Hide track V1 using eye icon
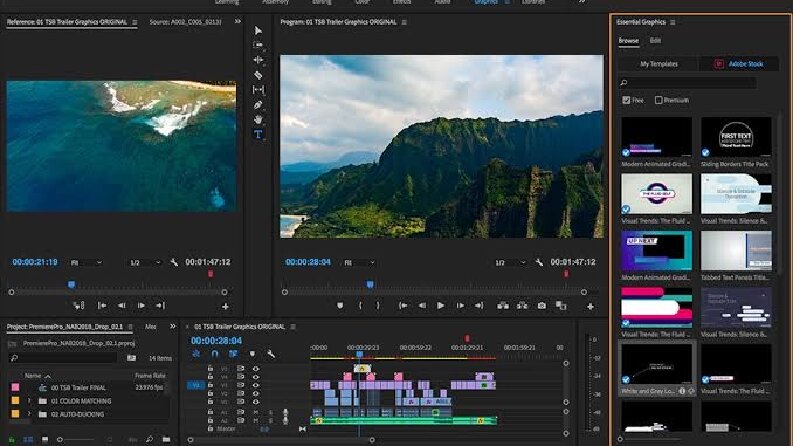Screen dimensions: 793x446 [x=256, y=402]
